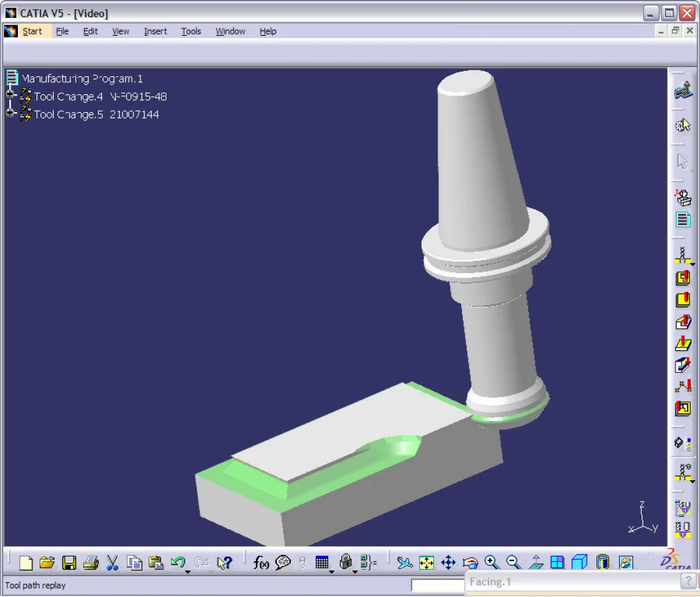Create a Pocketing operation
Screen dimensions: 700x597
[x=683, y=278]
